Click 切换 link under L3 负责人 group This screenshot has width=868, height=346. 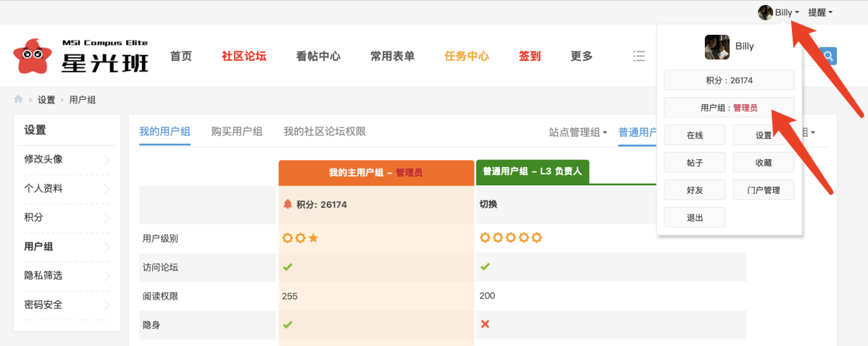point(488,205)
